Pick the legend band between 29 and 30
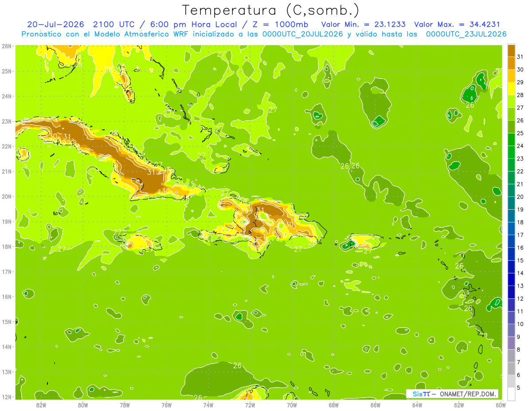This screenshot has width=532, height=411. pos(511,76)
